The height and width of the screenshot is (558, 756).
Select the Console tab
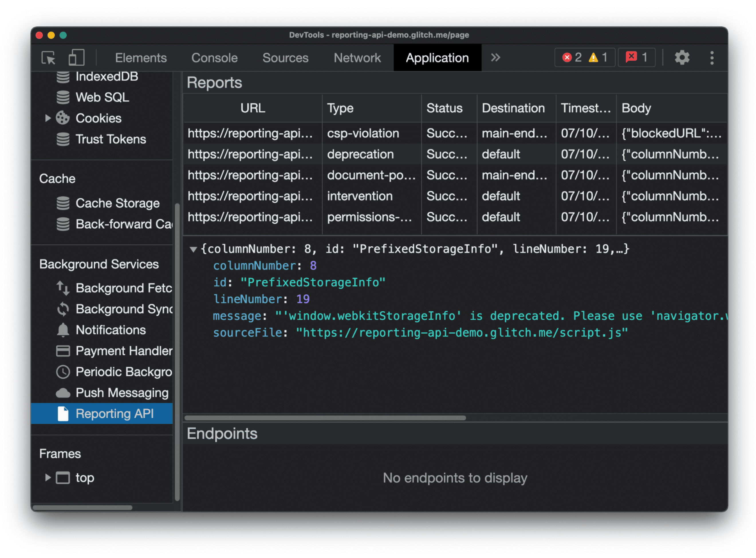pos(214,58)
